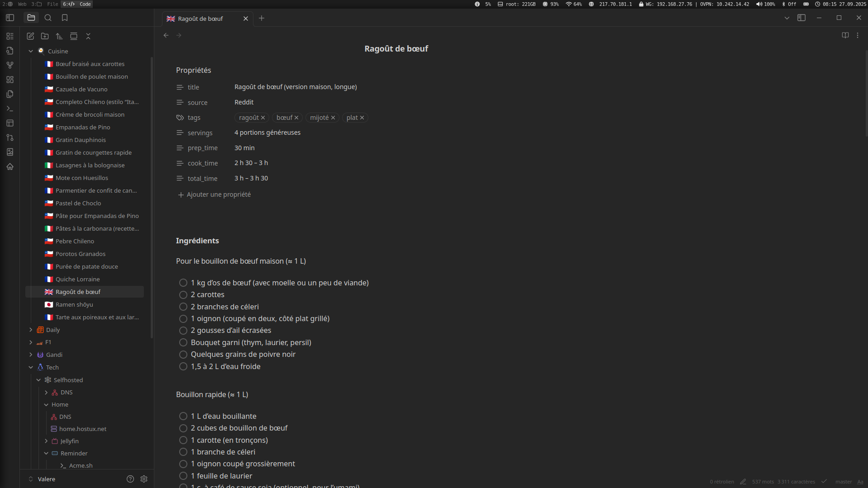This screenshot has width=868, height=488.
Task: Expand the Jellyfin folder
Action: point(46,441)
